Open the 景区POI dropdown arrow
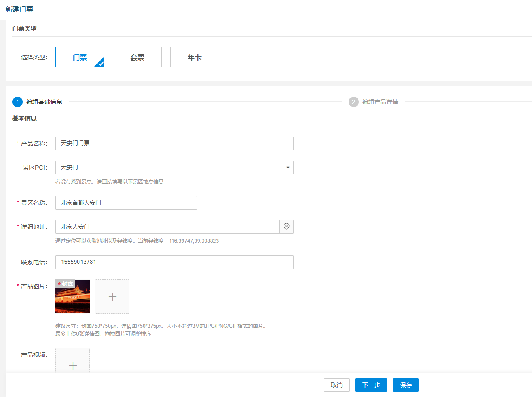The image size is (532, 397). click(288, 168)
